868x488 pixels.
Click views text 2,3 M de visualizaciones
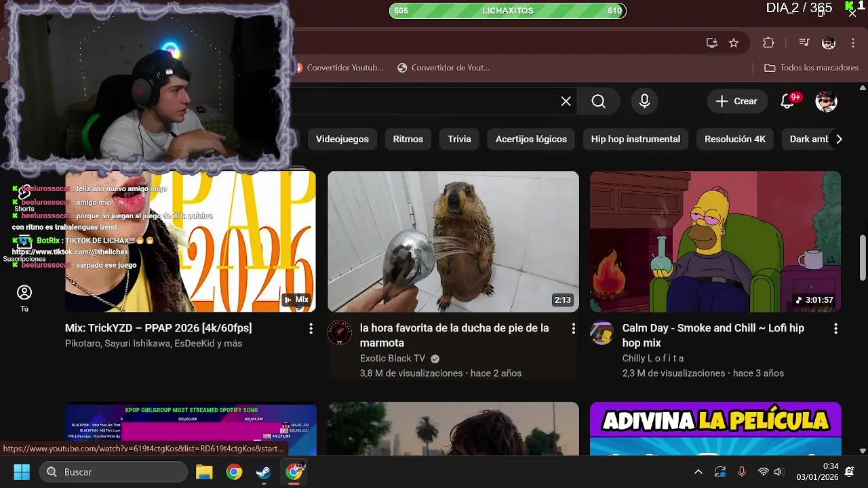[x=673, y=373]
